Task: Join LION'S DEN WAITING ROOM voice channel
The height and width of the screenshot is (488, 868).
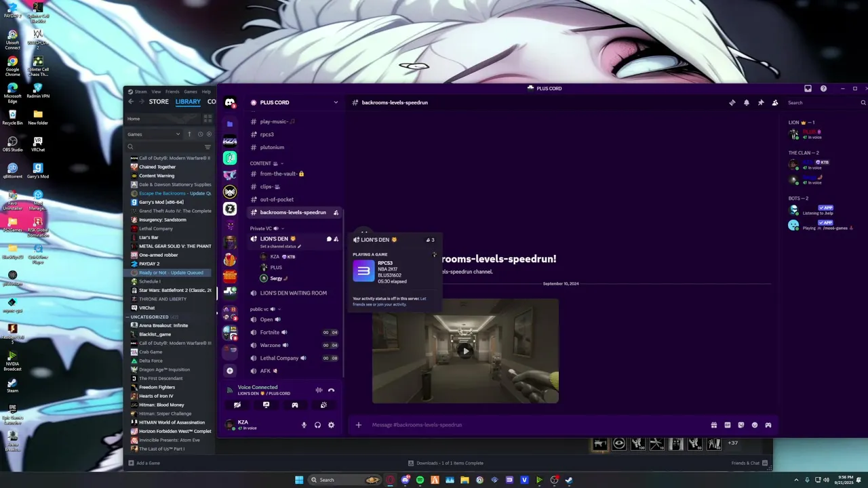Action: tap(294, 293)
